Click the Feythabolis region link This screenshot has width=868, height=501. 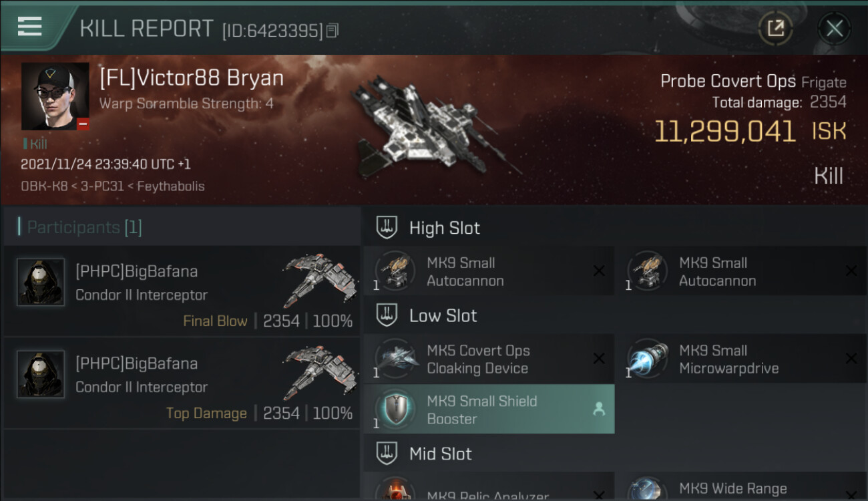click(171, 186)
